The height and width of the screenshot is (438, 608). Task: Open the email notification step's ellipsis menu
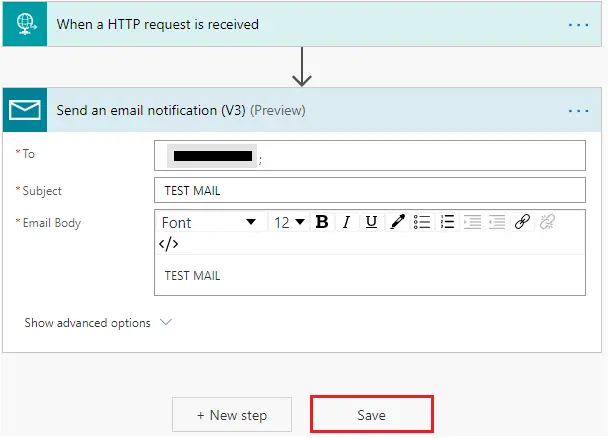tap(578, 111)
